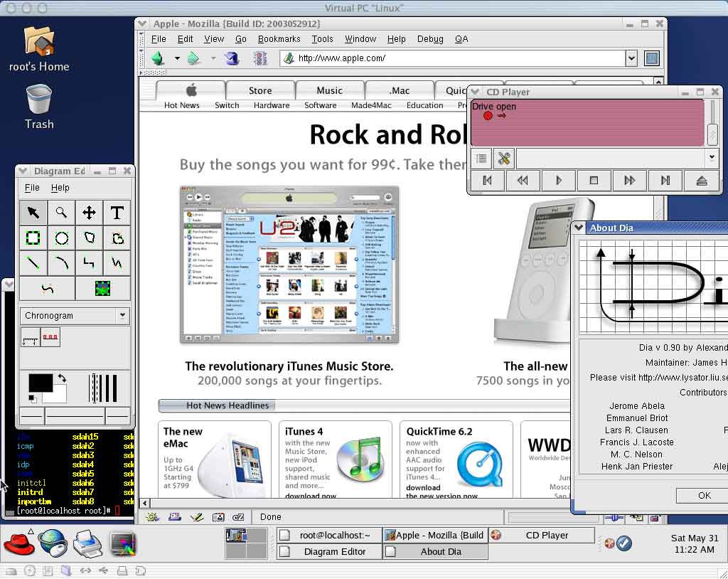The height and width of the screenshot is (579, 728).
Task: Click OK in the About Dia dialog
Action: (x=704, y=496)
